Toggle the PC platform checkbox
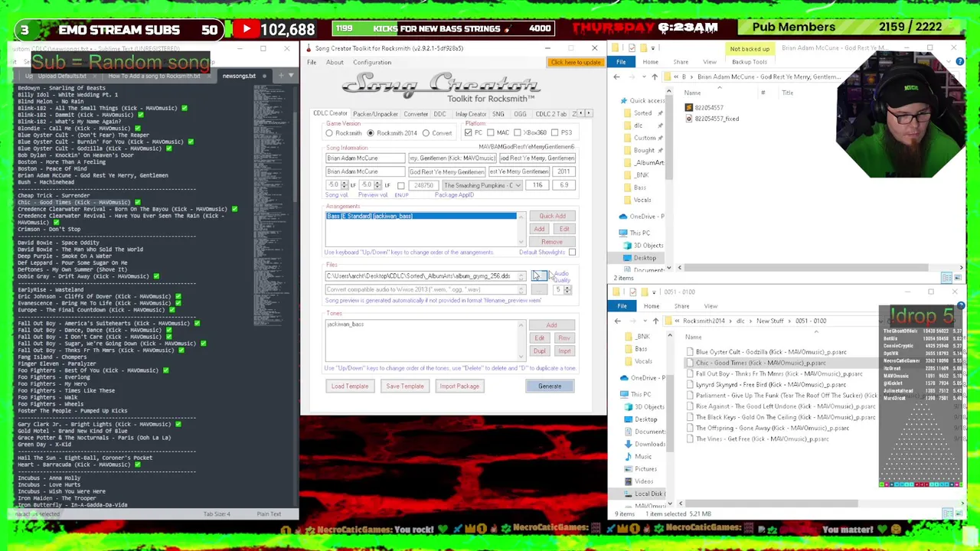This screenshot has width=980, height=551. pos(468,133)
